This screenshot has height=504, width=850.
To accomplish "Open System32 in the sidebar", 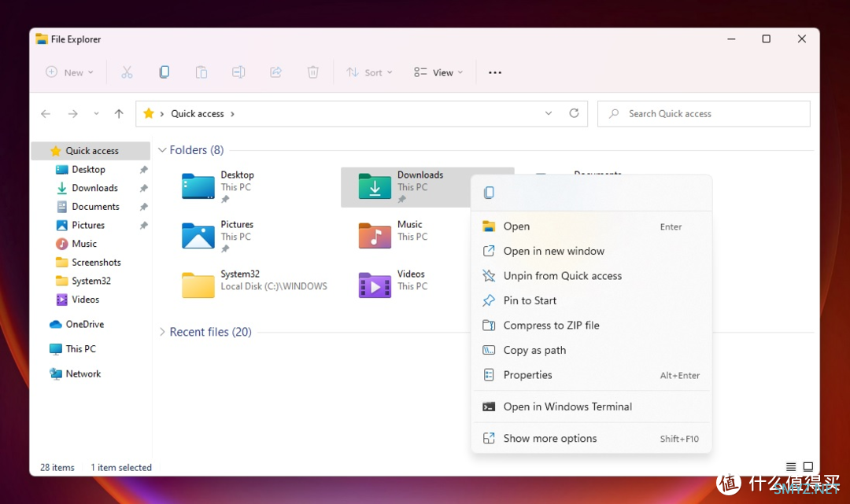I will (91, 281).
